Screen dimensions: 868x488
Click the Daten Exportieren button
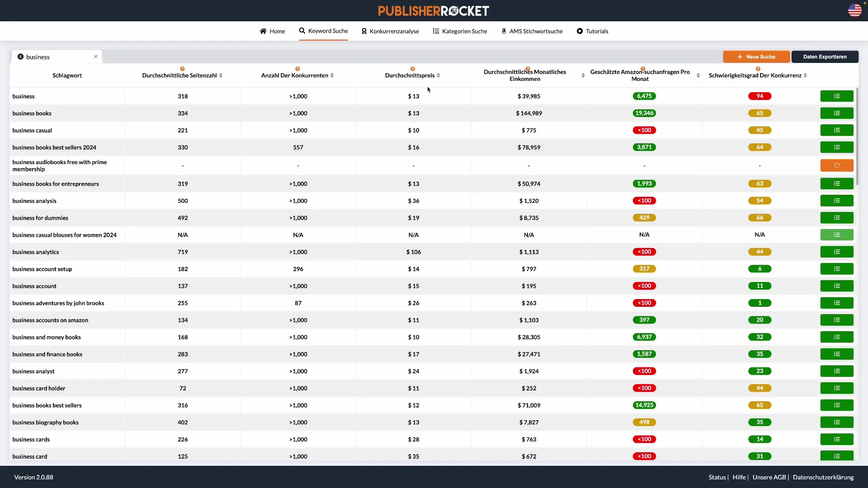(825, 57)
